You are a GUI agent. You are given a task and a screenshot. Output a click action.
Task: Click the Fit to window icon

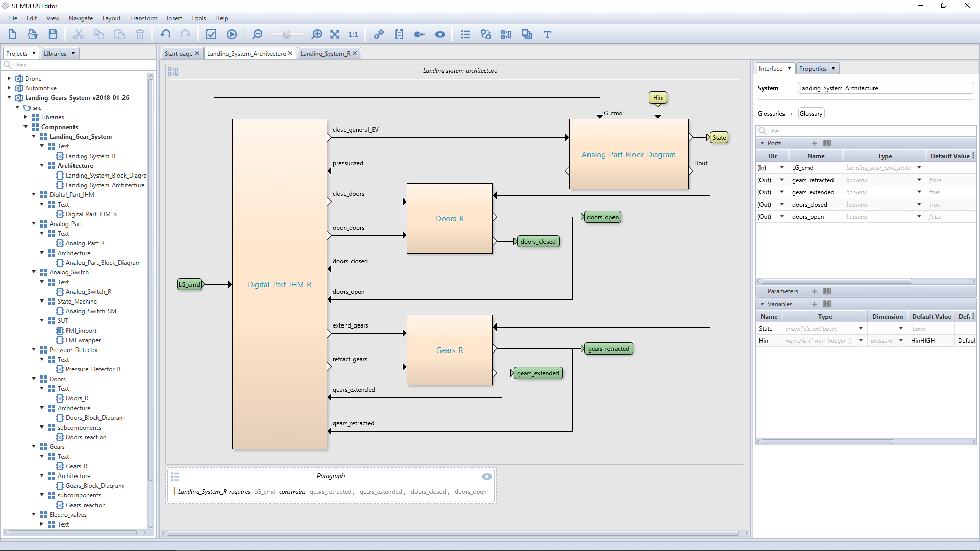click(x=335, y=34)
